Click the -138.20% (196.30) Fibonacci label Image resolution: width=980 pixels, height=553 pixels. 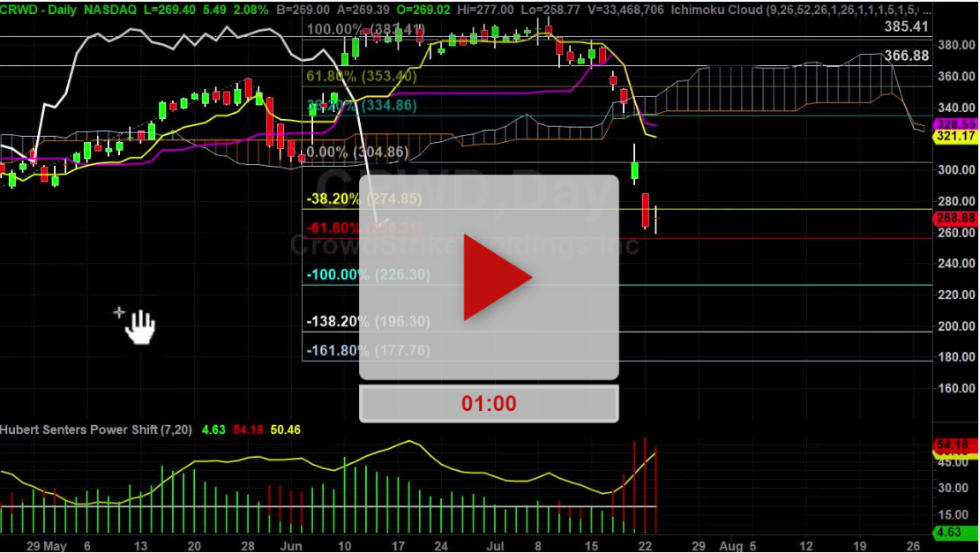pos(368,321)
